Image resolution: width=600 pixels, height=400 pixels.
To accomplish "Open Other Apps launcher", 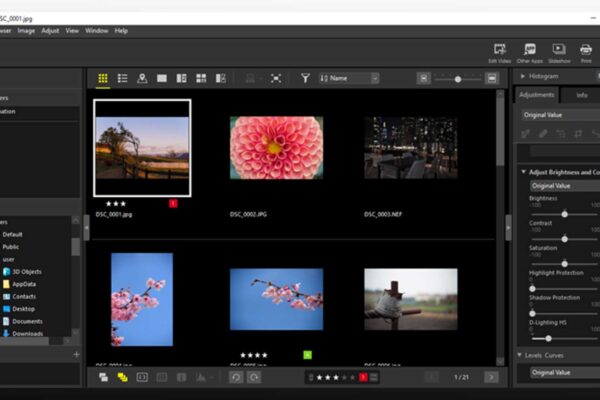I will (x=530, y=53).
